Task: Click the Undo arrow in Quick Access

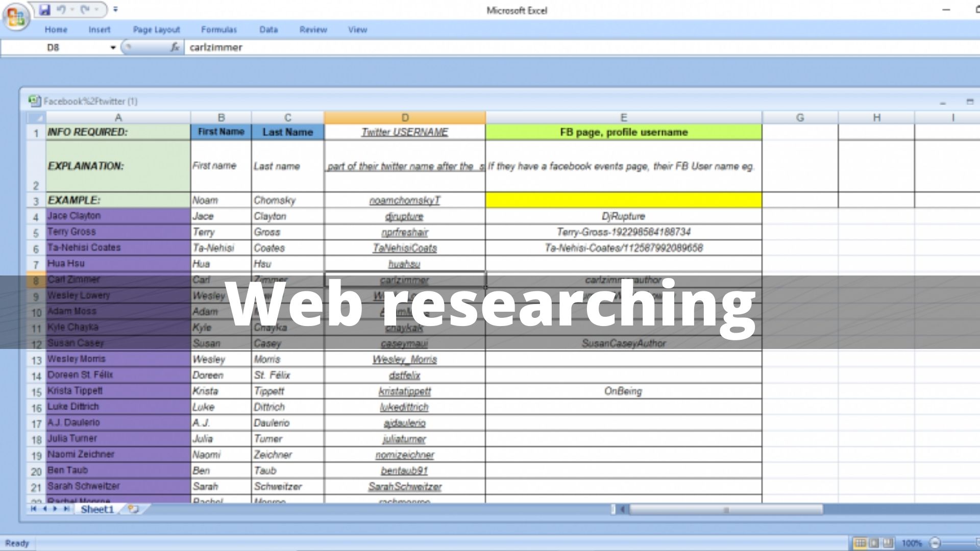Action: click(61, 10)
